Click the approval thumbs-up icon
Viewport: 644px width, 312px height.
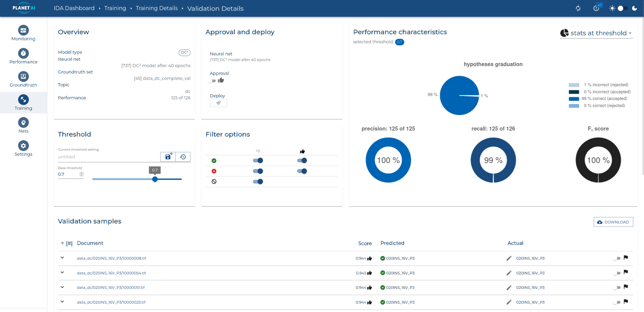(x=221, y=80)
